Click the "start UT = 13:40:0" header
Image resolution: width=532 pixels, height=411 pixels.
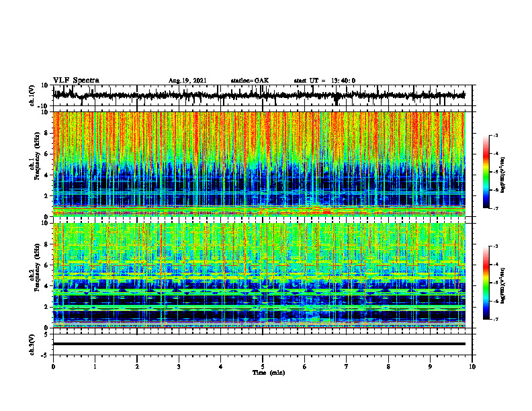coord(324,81)
